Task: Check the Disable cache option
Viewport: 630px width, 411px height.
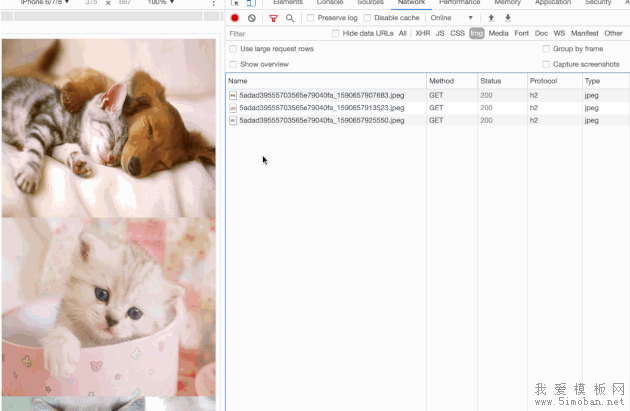Action: (367, 18)
